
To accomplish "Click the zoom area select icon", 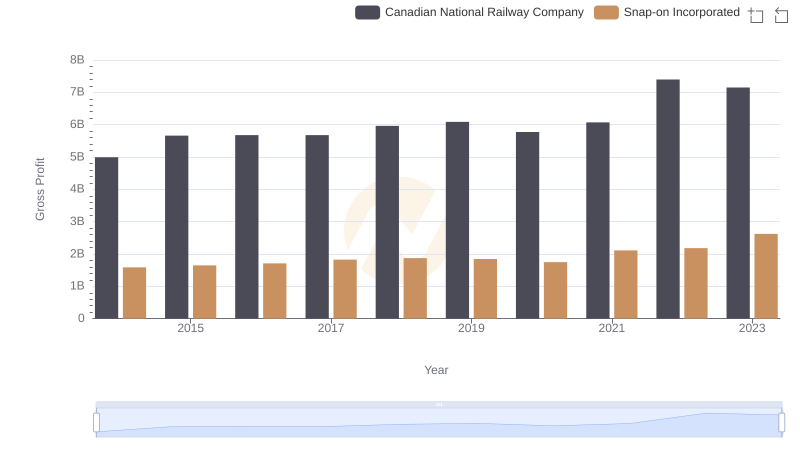I will pyautogui.click(x=756, y=15).
